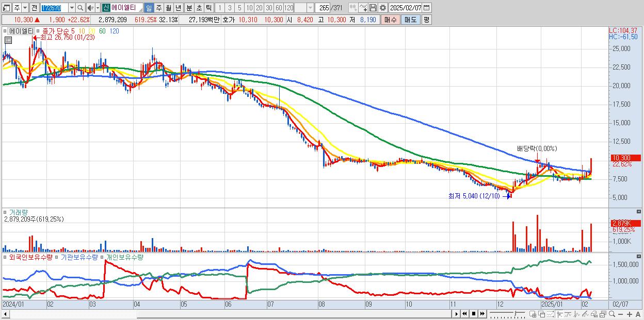Screen dimensions: 644x320
Task: Select the 3 interval button
Action: pos(230,8)
